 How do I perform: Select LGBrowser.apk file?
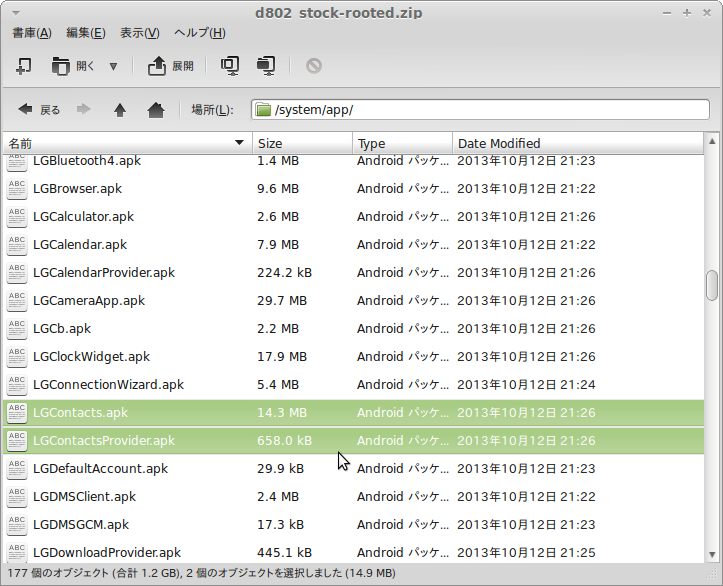354,189
